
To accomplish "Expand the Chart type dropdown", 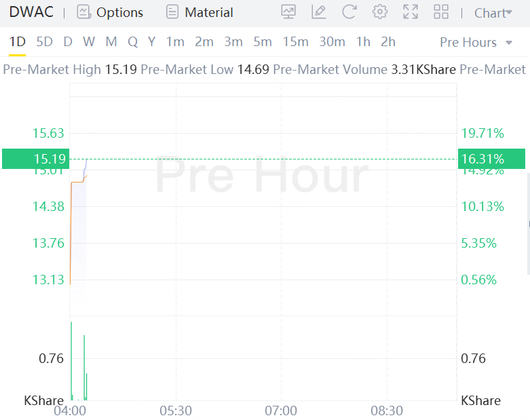I will pyautogui.click(x=493, y=13).
